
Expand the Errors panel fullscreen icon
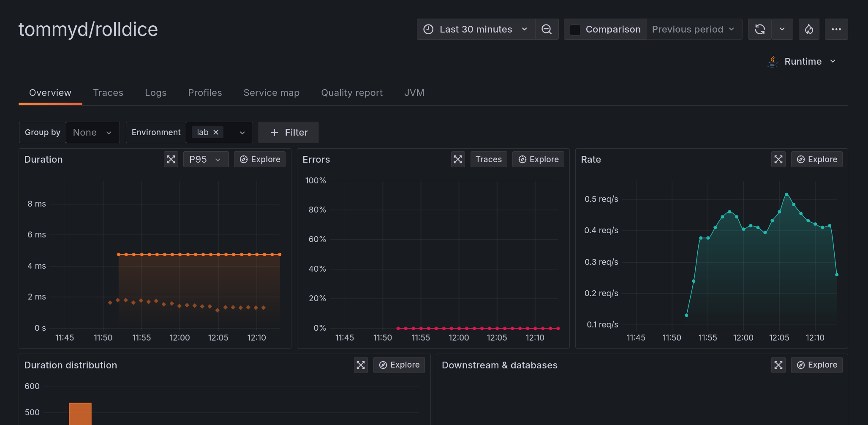[x=458, y=159]
